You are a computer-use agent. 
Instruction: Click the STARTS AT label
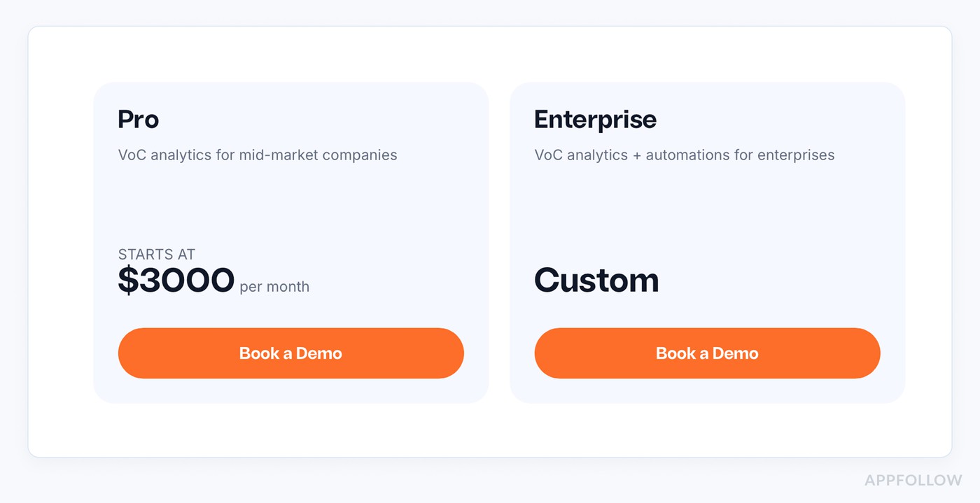(x=156, y=254)
